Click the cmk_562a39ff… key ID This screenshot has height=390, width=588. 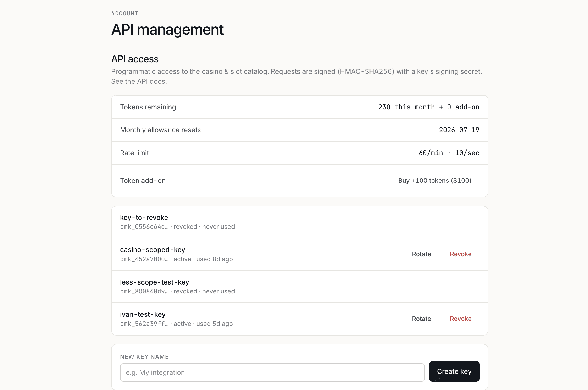[x=144, y=324]
